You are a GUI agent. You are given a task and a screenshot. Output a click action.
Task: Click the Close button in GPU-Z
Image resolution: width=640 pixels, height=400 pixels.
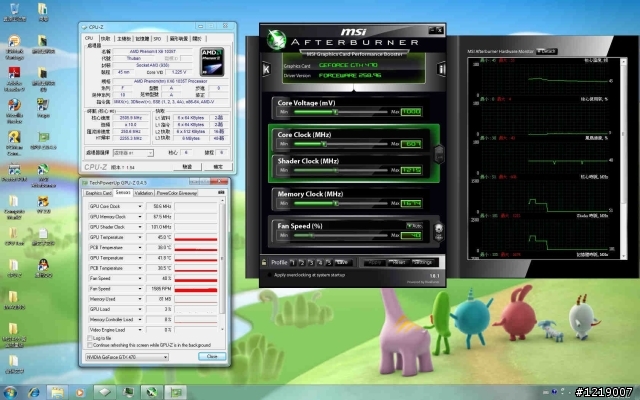click(x=212, y=356)
